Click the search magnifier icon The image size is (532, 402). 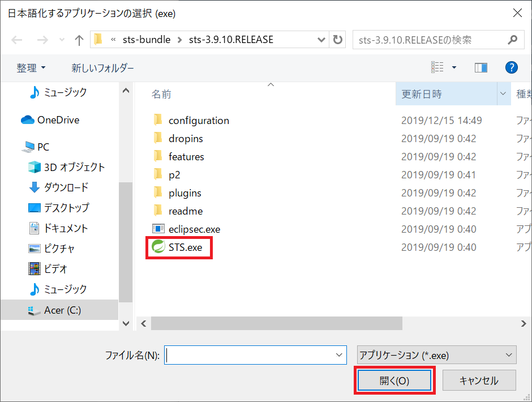point(513,40)
